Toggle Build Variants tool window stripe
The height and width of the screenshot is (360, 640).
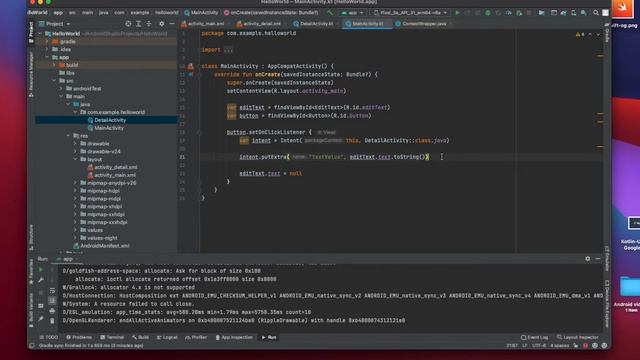coord(31,310)
